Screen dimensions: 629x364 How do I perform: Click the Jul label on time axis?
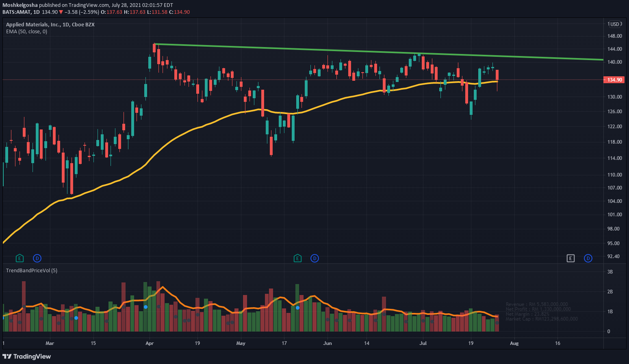[423, 343]
